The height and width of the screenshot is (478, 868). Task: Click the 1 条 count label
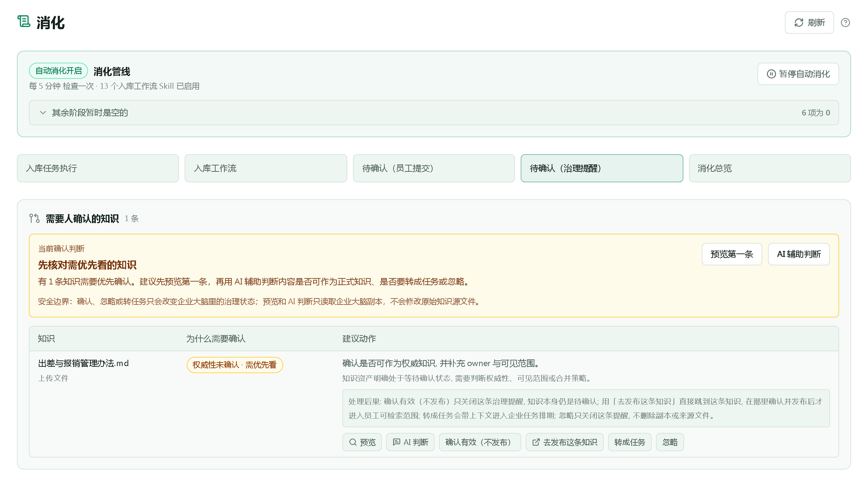coord(131,219)
